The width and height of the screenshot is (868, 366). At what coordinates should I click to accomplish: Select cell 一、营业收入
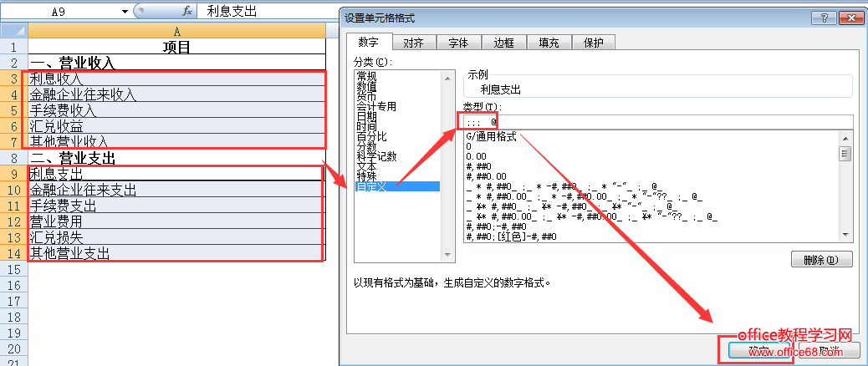pos(176,63)
